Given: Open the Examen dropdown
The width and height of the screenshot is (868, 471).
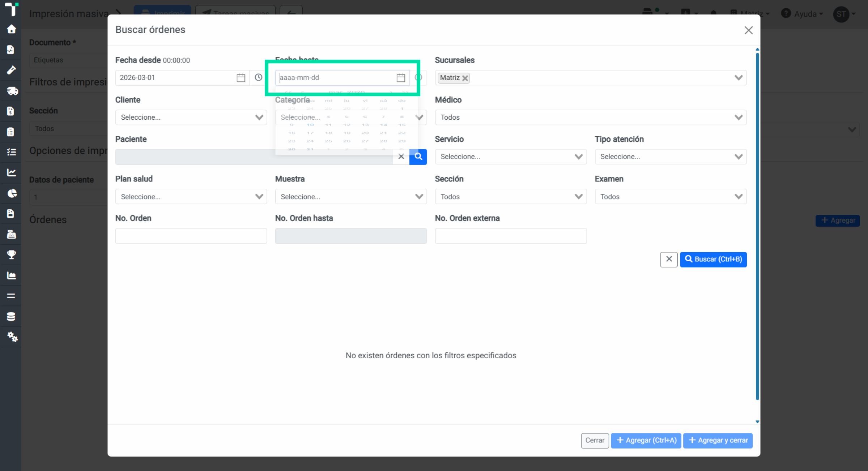Looking at the screenshot, I should (x=671, y=197).
